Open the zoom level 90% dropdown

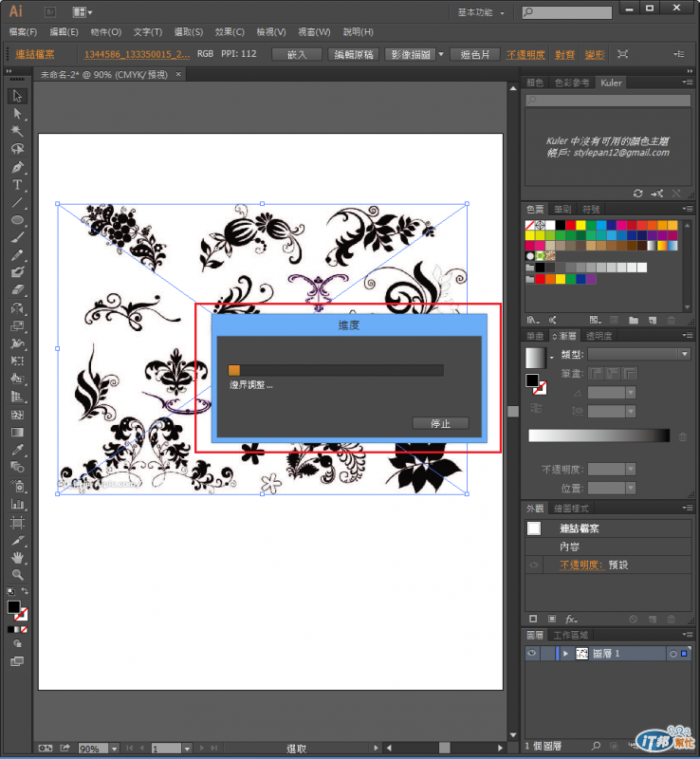tap(114, 749)
